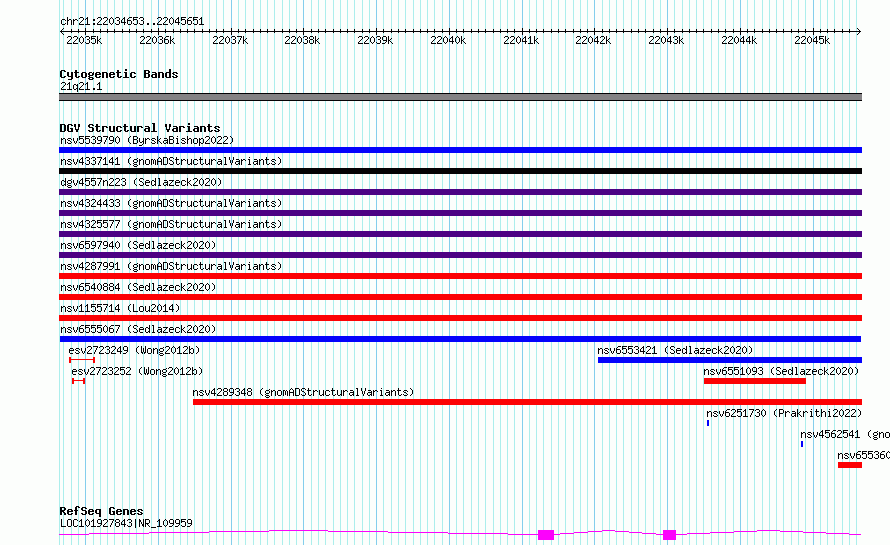The height and width of the screenshot is (545, 890).
Task: Open the nsv4337141 (gnomADStructuralVariants) label
Action: pyautogui.click(x=171, y=161)
